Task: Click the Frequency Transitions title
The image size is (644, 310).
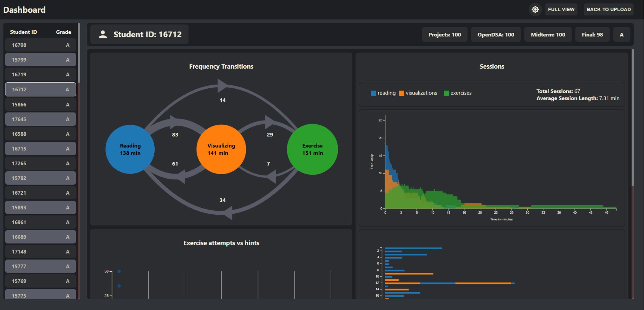Action: point(221,66)
